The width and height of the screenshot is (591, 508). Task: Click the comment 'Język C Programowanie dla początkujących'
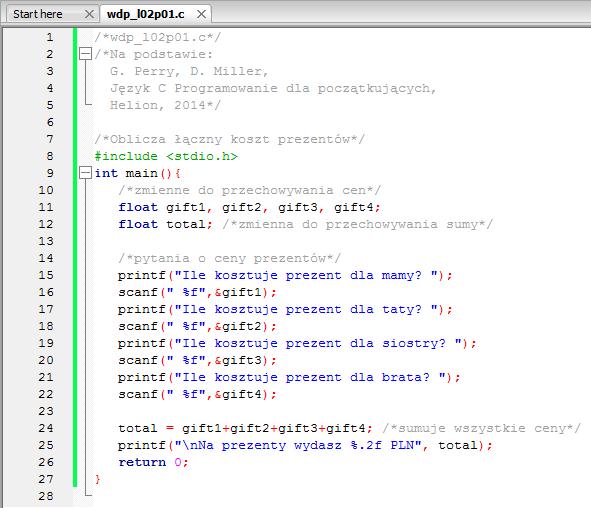coord(273,88)
